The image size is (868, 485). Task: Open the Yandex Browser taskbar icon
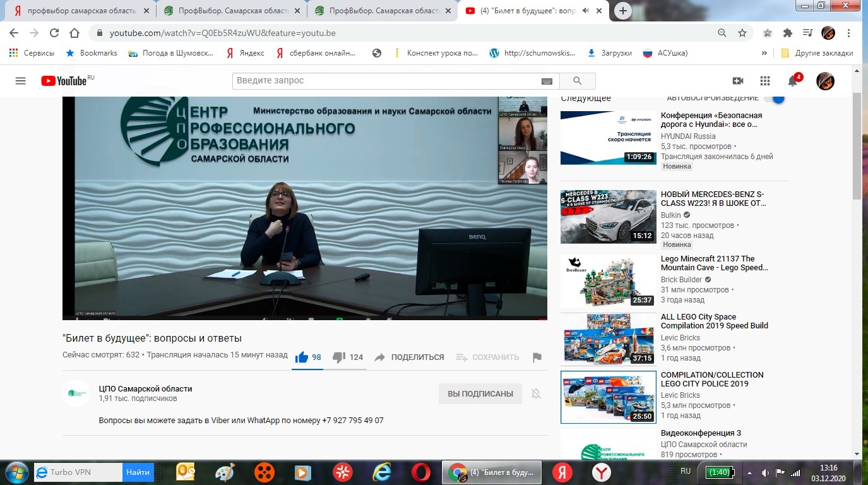[x=602, y=472]
